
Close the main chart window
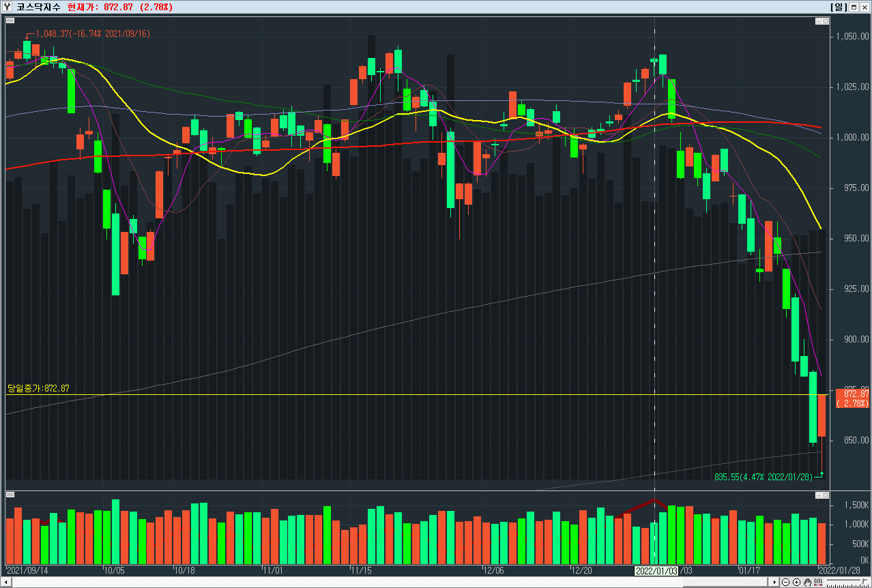coord(864,7)
